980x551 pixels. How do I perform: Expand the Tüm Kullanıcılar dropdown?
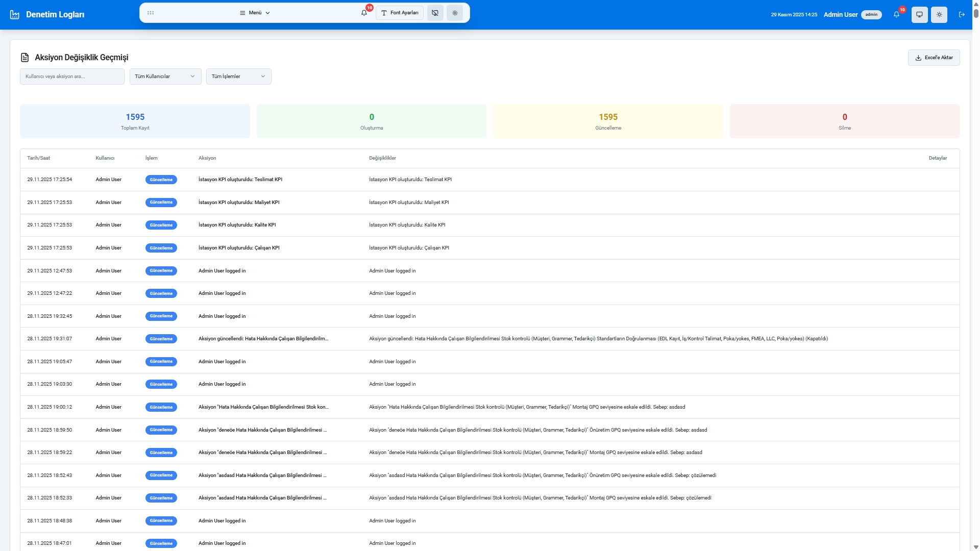pyautogui.click(x=165, y=76)
